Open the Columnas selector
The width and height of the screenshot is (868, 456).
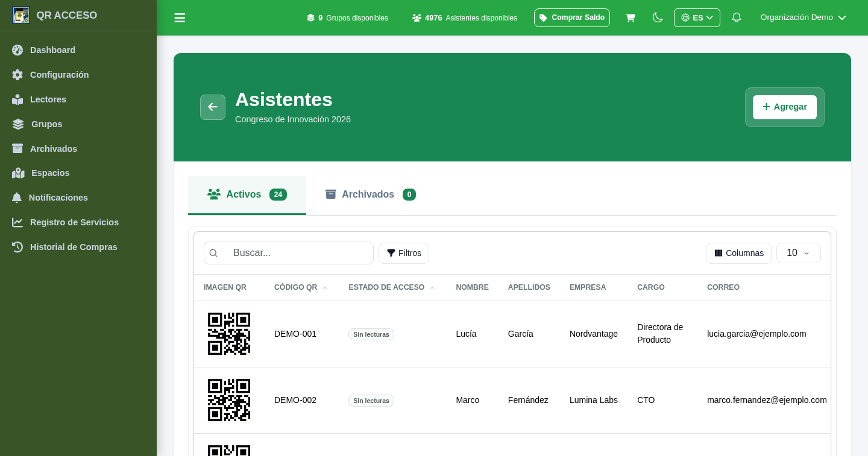click(x=739, y=253)
